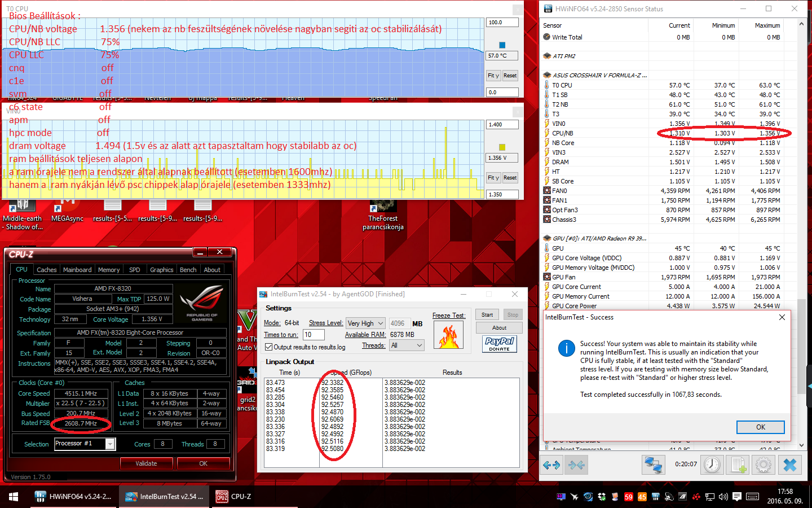Image resolution: width=812 pixels, height=508 pixels.
Task: Open the action center notification icon
Action: click(737, 497)
